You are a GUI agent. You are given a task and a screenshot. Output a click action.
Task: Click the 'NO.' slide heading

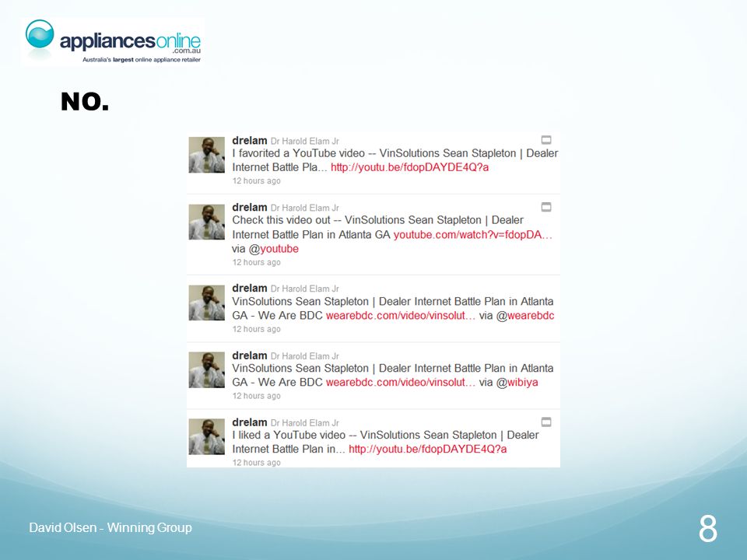85,101
